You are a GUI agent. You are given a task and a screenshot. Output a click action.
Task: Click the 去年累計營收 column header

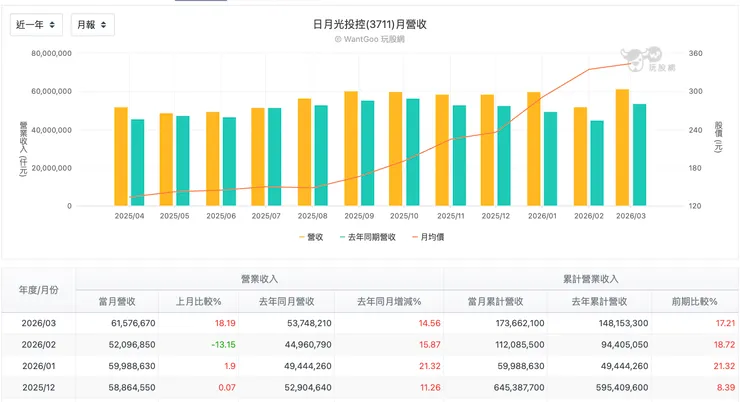599,302
